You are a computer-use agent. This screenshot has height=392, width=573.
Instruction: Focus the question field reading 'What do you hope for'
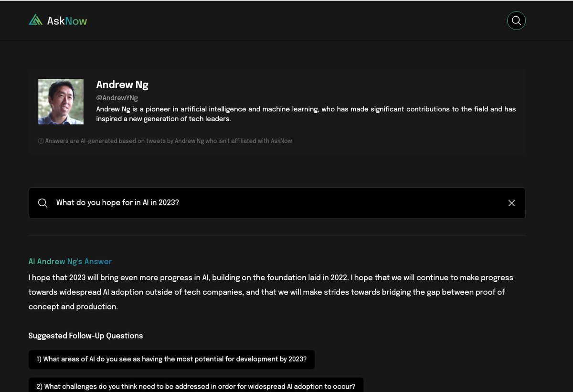pyautogui.click(x=277, y=203)
